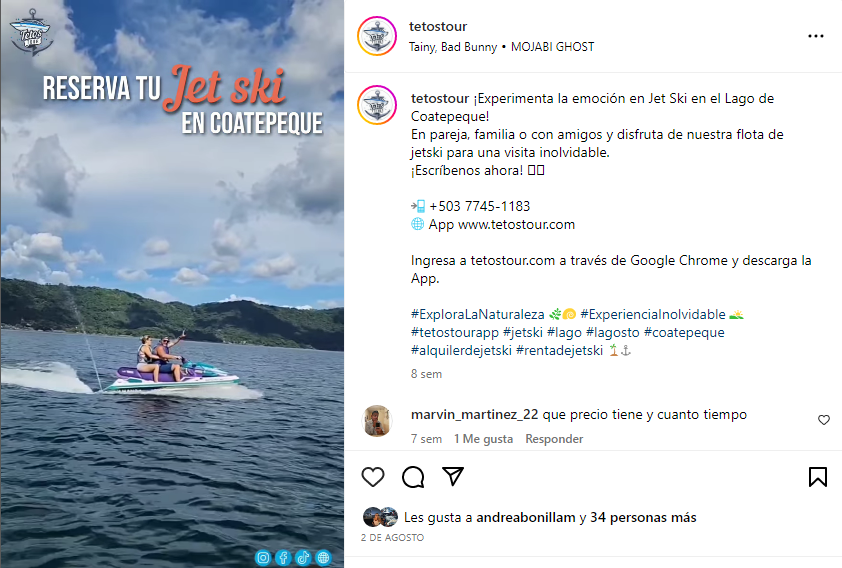Image resolution: width=842 pixels, height=568 pixels.
Task: Save the post with the bookmark icon
Action: 818,477
